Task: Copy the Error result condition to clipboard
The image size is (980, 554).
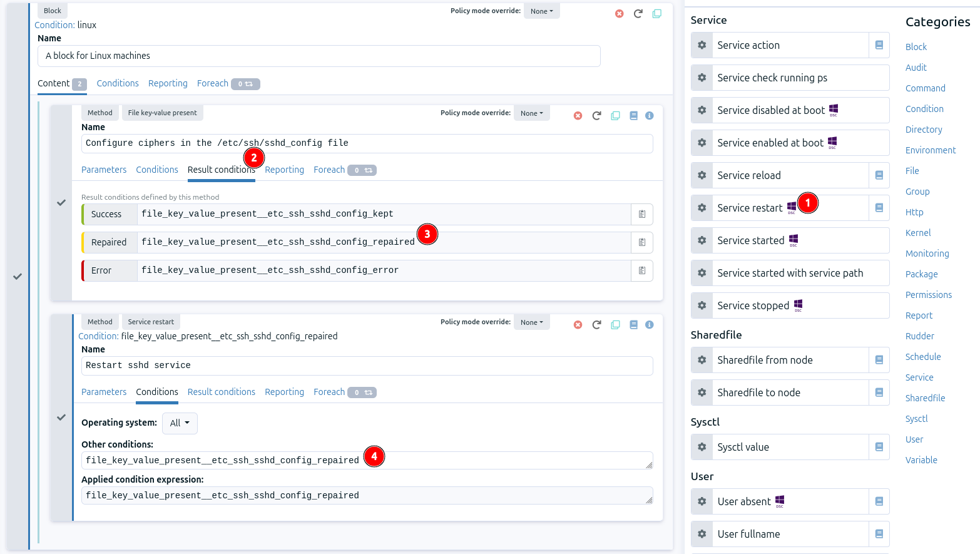Action: (641, 270)
